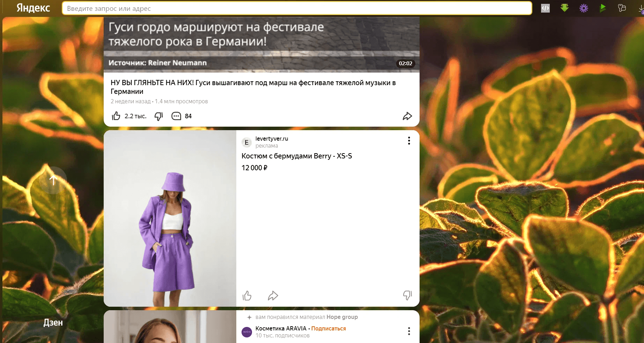Click the levertyver.ru avatar icon
This screenshot has height=343, width=644.
(x=246, y=142)
